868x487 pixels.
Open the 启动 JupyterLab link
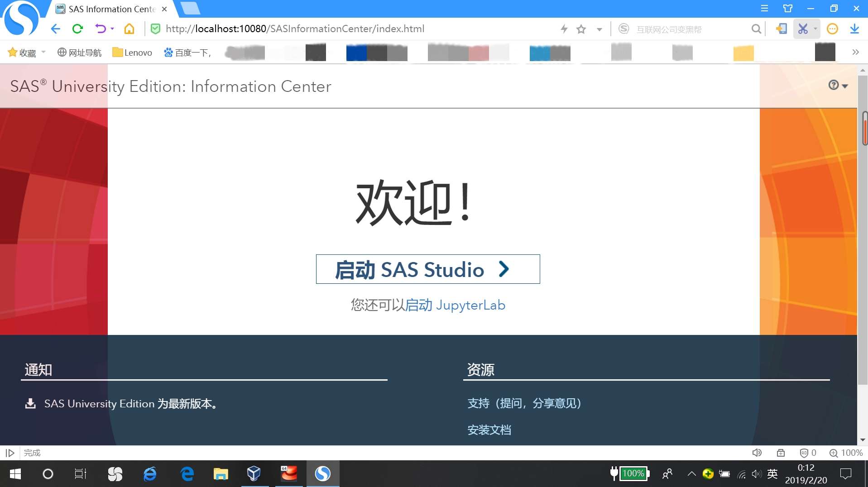[455, 305]
